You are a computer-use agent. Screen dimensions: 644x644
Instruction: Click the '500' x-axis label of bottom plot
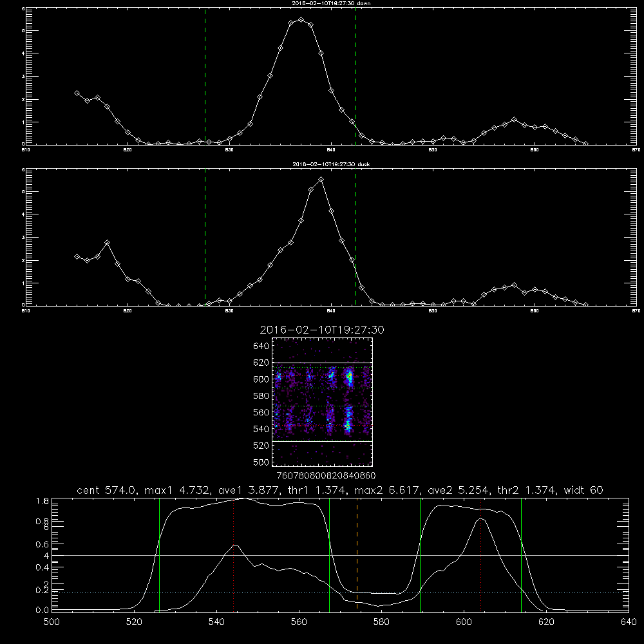pyautogui.click(x=52, y=622)
